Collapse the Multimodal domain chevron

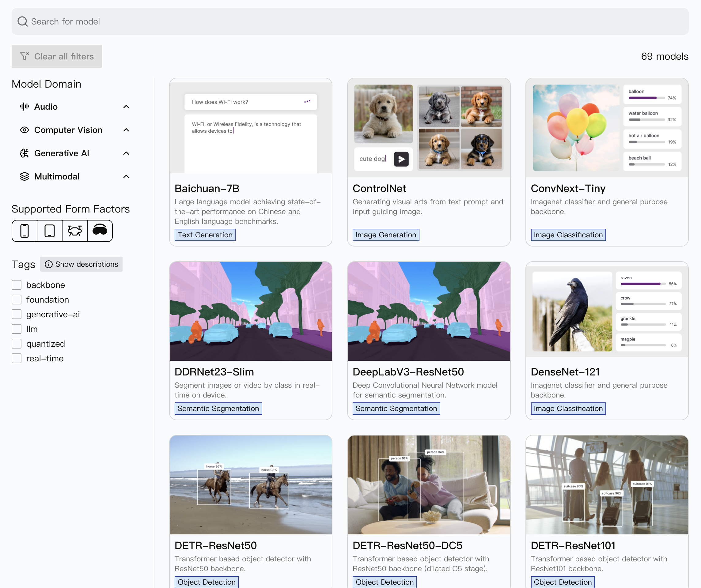click(x=126, y=177)
